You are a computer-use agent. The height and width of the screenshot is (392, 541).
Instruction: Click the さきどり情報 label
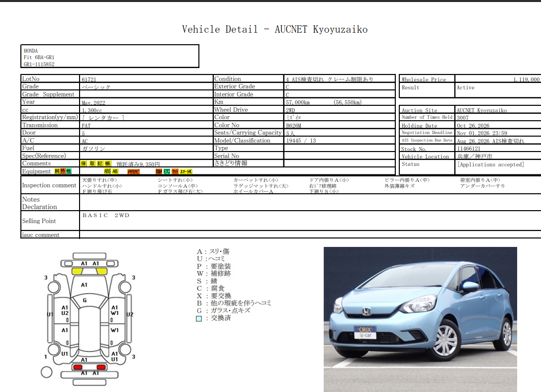pyautogui.click(x=231, y=163)
